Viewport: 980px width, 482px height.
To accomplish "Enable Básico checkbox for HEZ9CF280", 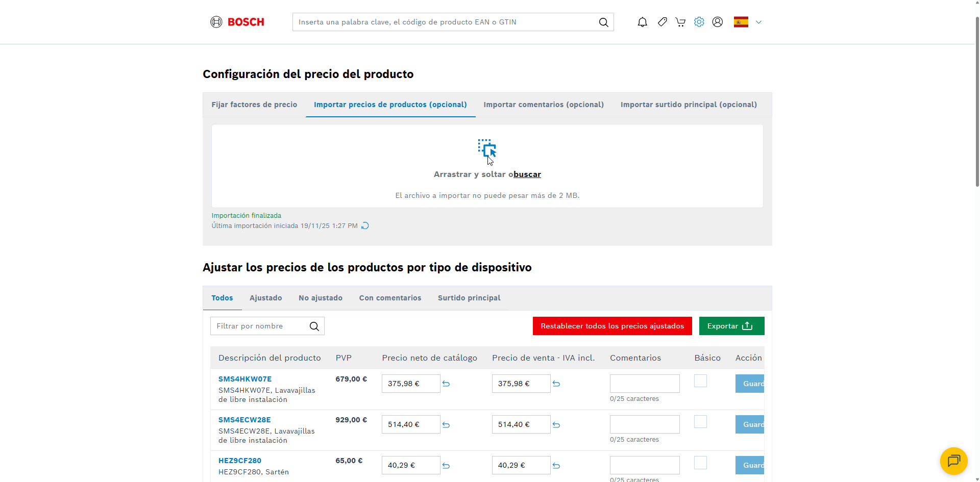I will point(700,463).
